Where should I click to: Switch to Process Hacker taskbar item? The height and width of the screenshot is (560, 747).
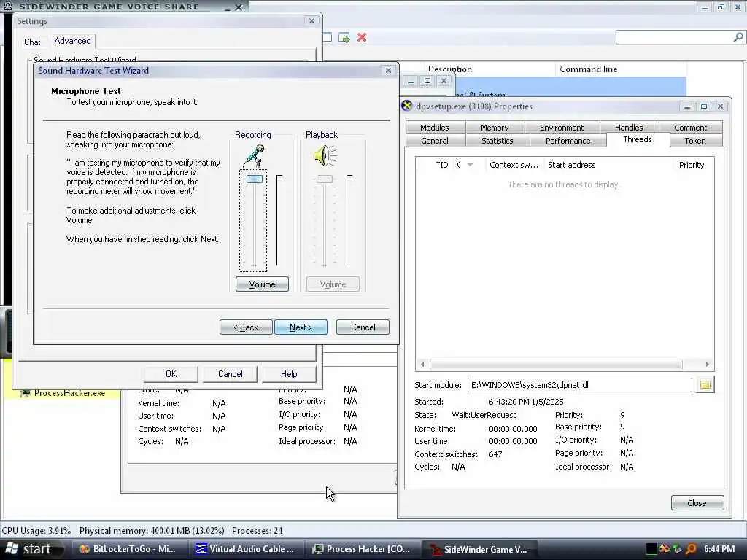(x=362, y=549)
